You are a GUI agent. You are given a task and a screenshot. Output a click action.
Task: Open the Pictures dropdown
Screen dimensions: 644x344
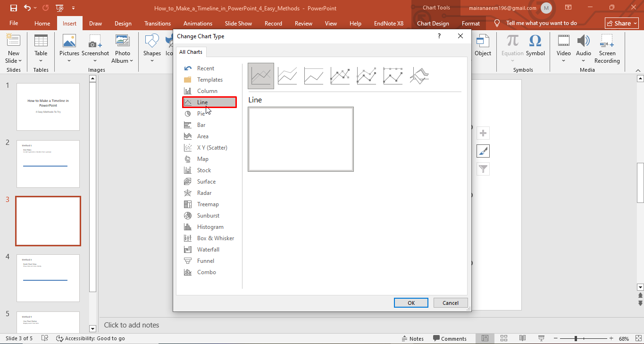pos(69,60)
